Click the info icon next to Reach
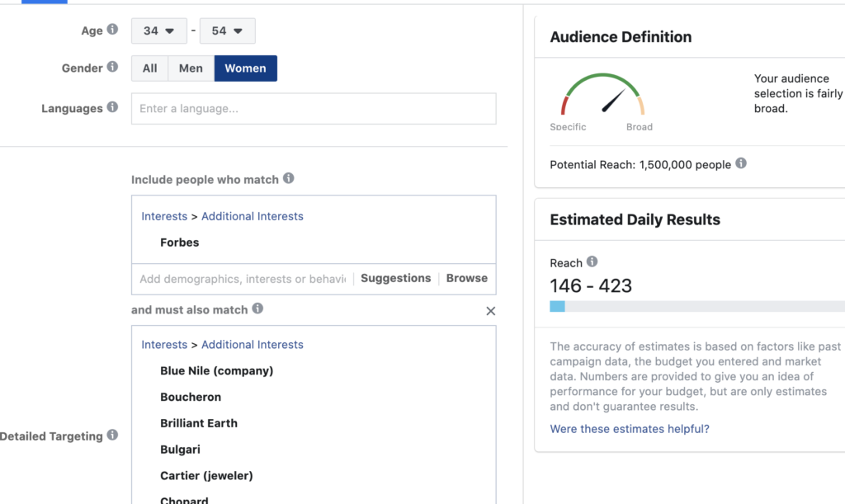This screenshot has width=845, height=504. [x=592, y=261]
